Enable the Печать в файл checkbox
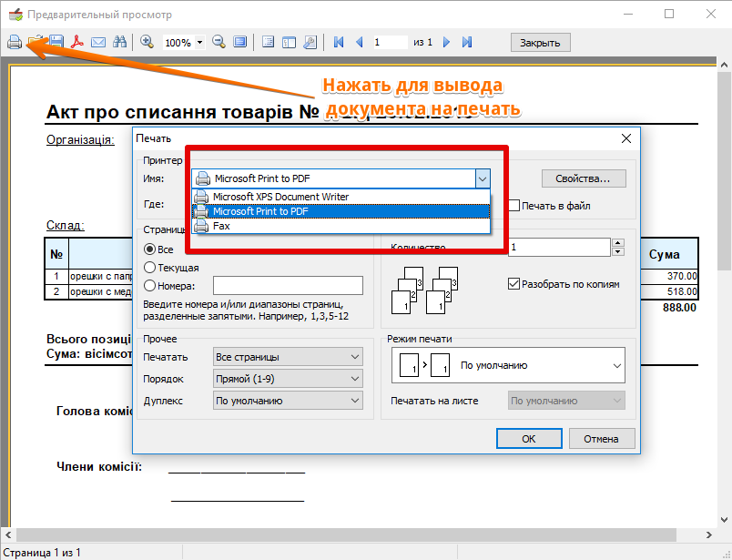The height and width of the screenshot is (560, 732). (x=514, y=206)
